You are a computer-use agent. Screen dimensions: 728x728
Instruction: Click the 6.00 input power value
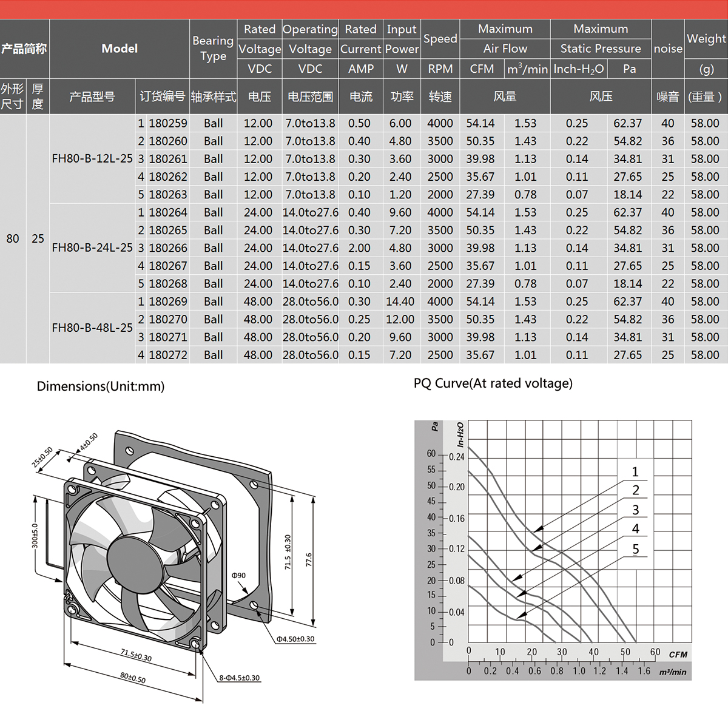pos(400,123)
